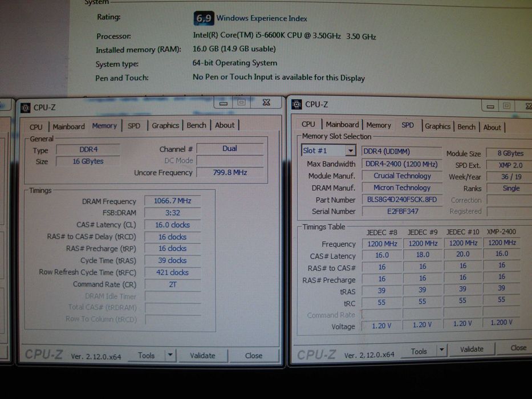532x399 pixels.
Task: Click the JEDEC #10 CAS# Latency value 20.0
Action: [x=463, y=254]
